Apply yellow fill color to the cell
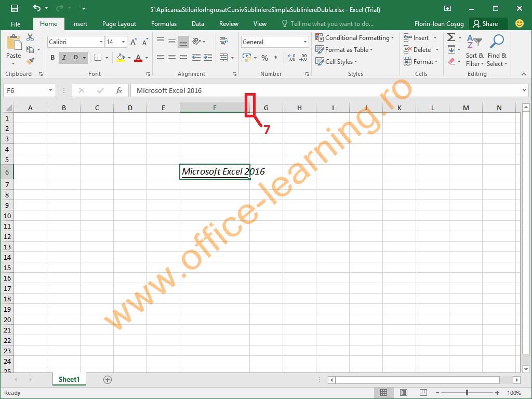 pyautogui.click(x=121, y=58)
